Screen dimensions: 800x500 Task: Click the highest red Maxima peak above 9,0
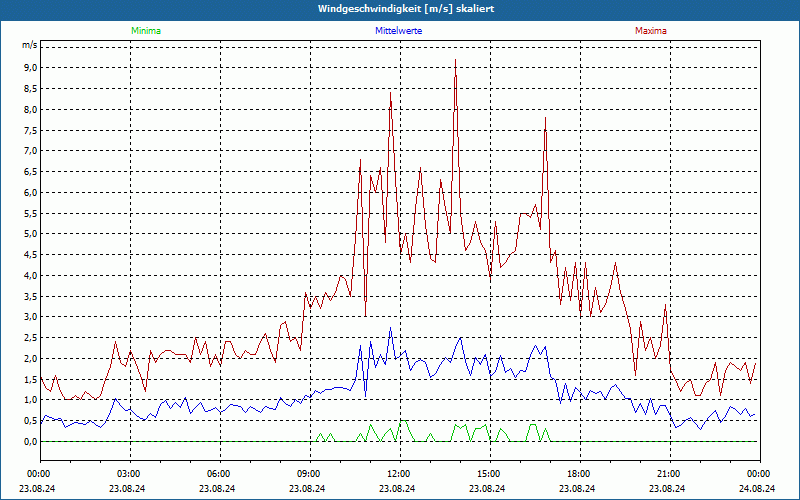[456, 60]
